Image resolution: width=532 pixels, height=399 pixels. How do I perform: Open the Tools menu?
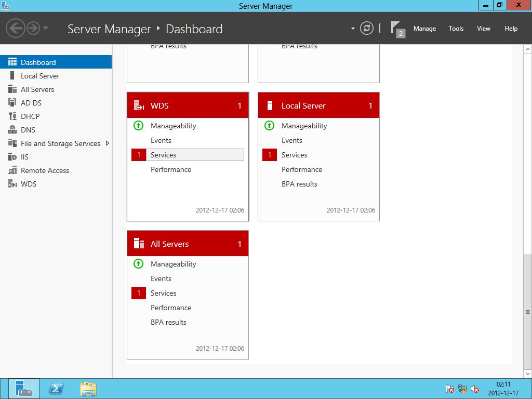(456, 29)
